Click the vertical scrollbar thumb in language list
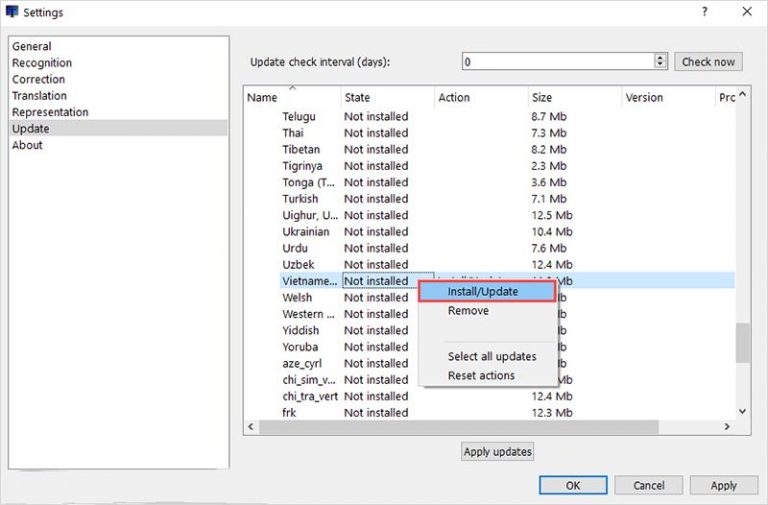 coord(743,342)
